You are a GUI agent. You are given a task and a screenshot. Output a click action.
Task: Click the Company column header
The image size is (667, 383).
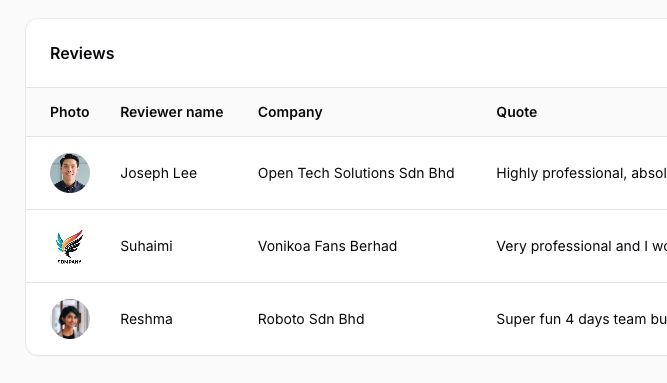(290, 112)
